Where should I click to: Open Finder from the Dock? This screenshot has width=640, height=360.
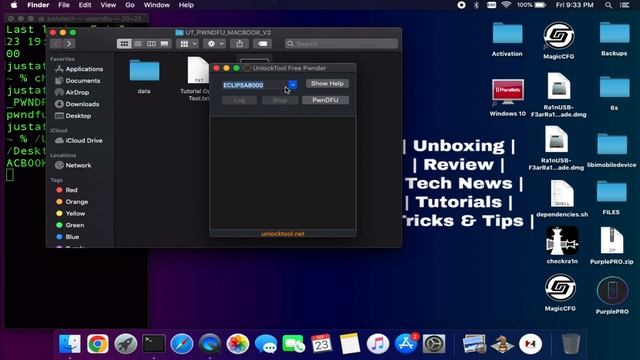[x=70, y=344]
